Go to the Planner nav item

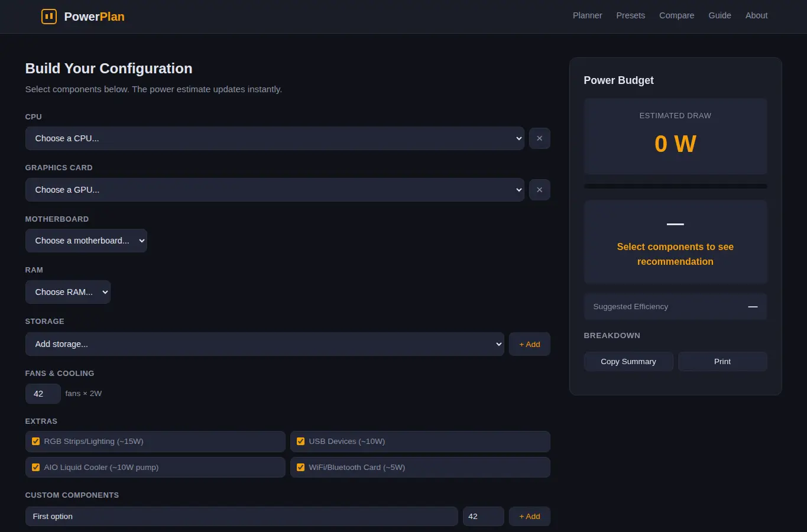click(587, 15)
